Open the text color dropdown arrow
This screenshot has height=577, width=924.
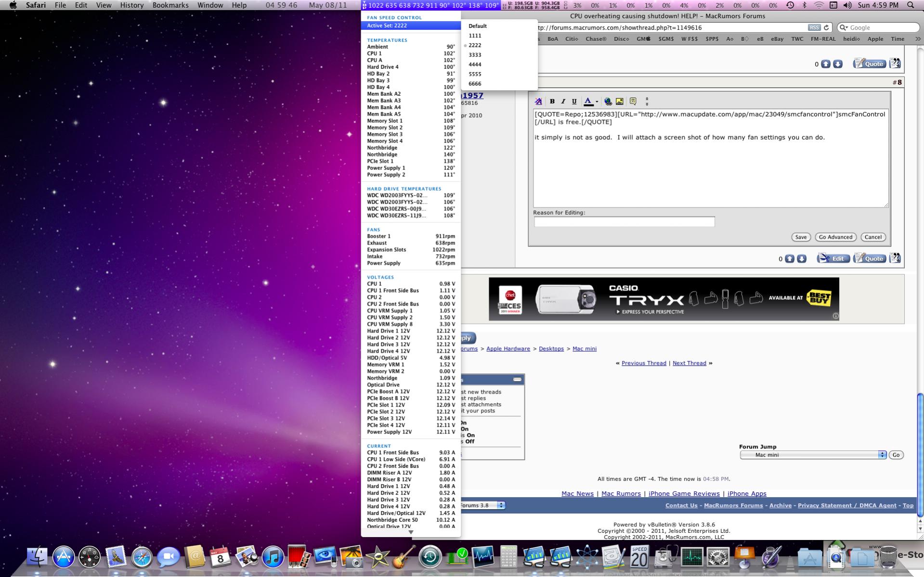(597, 102)
